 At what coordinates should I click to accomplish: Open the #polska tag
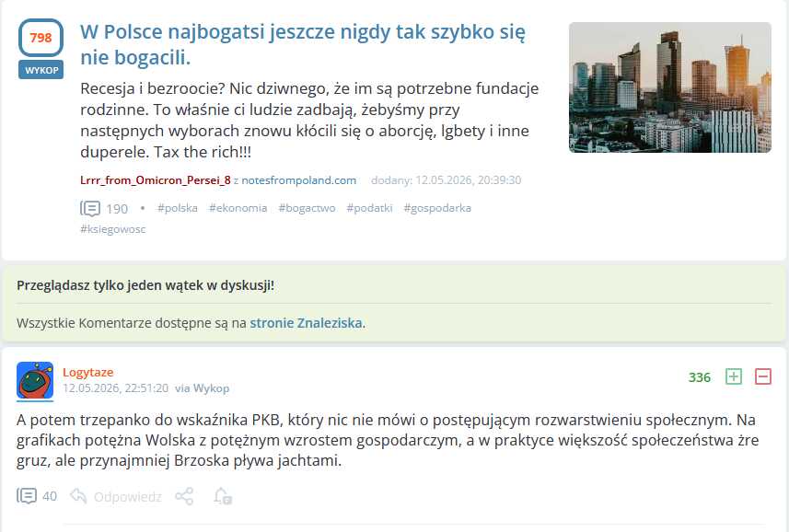point(178,208)
